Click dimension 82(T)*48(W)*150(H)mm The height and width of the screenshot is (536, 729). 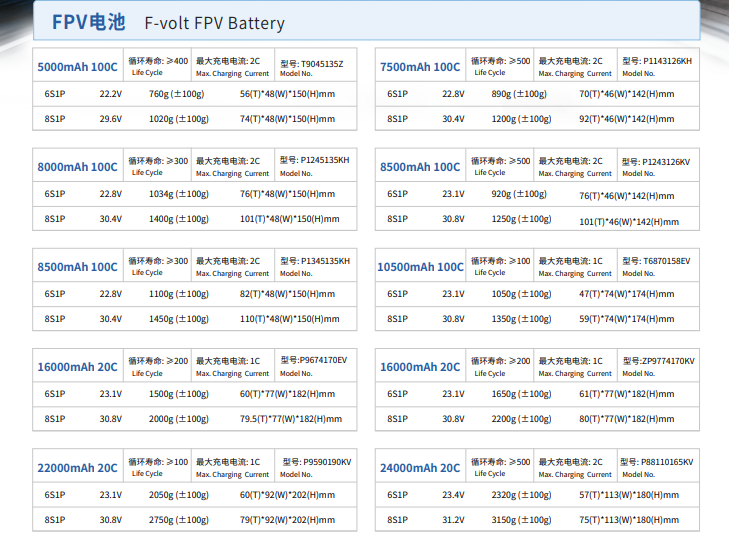pyautogui.click(x=287, y=294)
